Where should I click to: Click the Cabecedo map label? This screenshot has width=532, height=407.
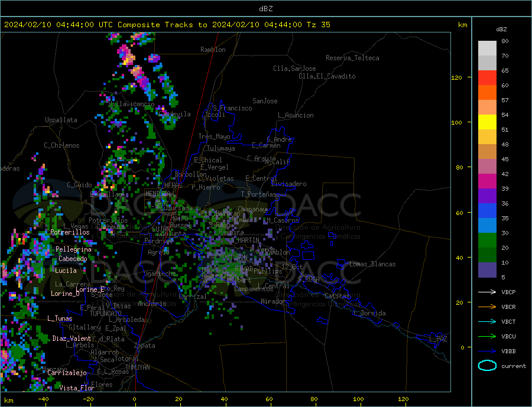click(73, 259)
